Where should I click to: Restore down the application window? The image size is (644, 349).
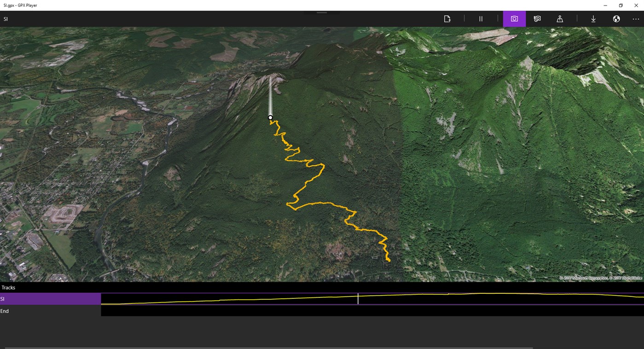tap(621, 6)
